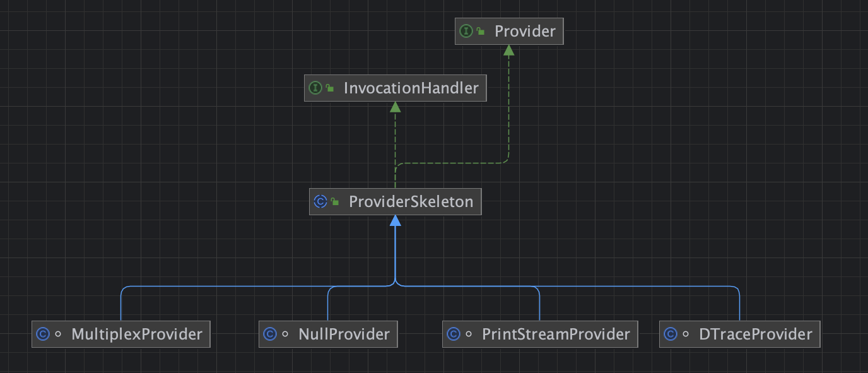Click the class icon on the ProviderSkeleton node
Viewport: 868px width, 373px height.
coord(320,201)
